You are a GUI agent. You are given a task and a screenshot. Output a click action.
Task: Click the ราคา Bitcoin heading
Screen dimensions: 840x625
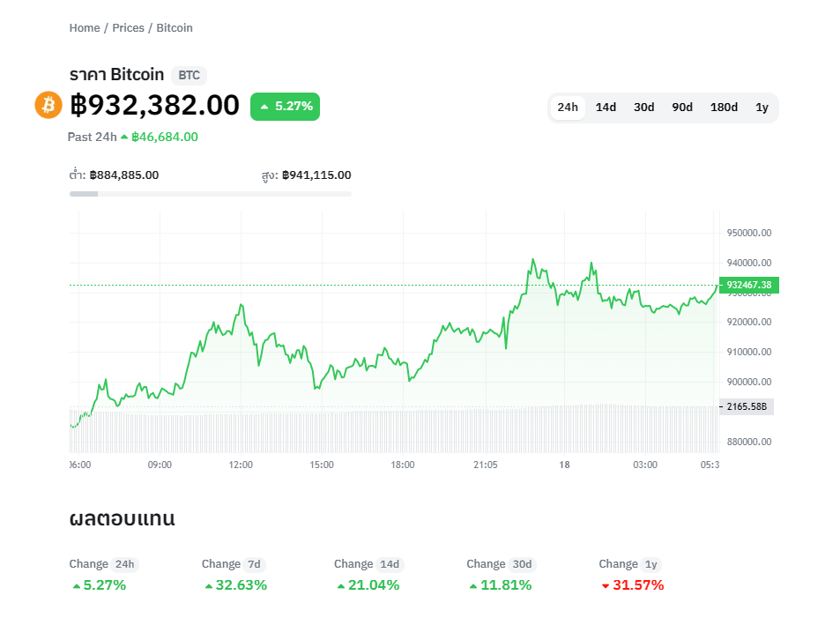pyautogui.click(x=116, y=74)
